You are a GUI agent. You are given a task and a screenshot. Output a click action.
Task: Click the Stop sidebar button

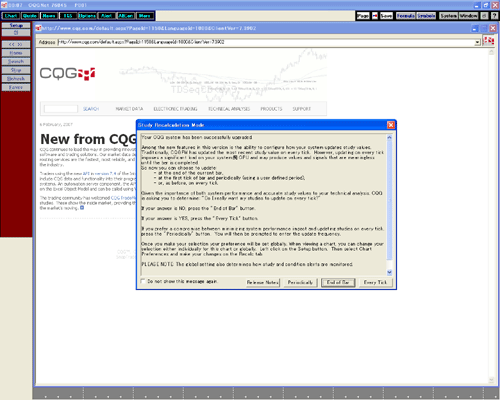(16, 70)
